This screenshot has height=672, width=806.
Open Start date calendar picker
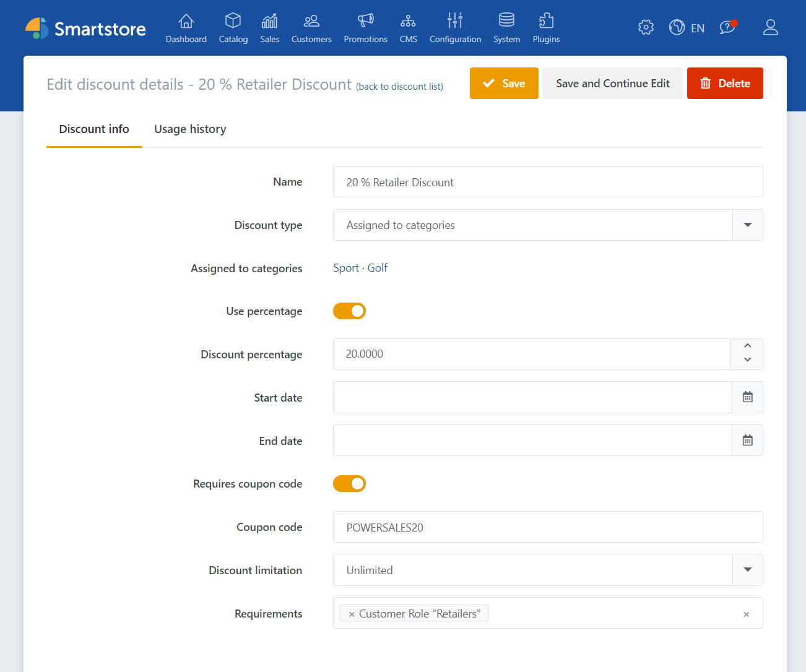(747, 397)
